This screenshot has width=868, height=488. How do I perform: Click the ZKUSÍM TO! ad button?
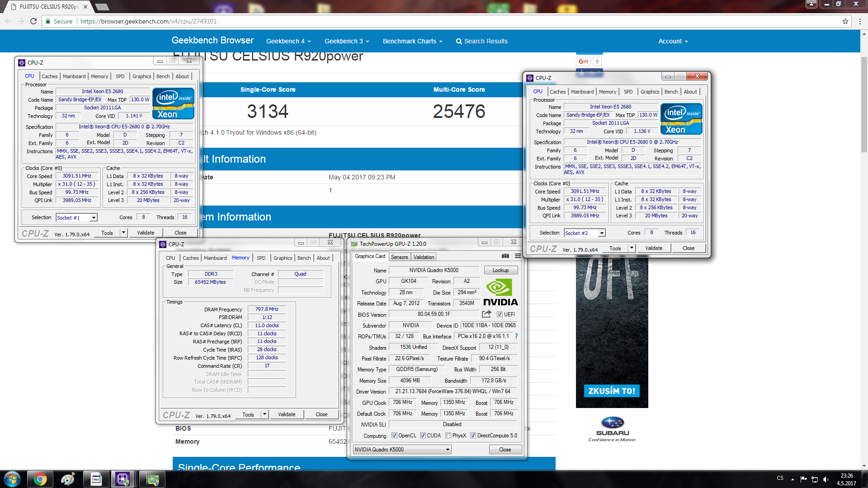coord(612,391)
